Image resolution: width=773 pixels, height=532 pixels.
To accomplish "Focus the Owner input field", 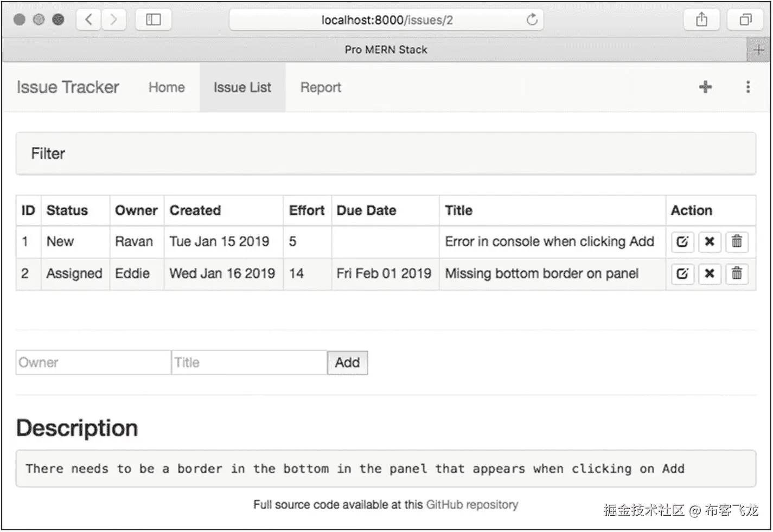I will [93, 362].
